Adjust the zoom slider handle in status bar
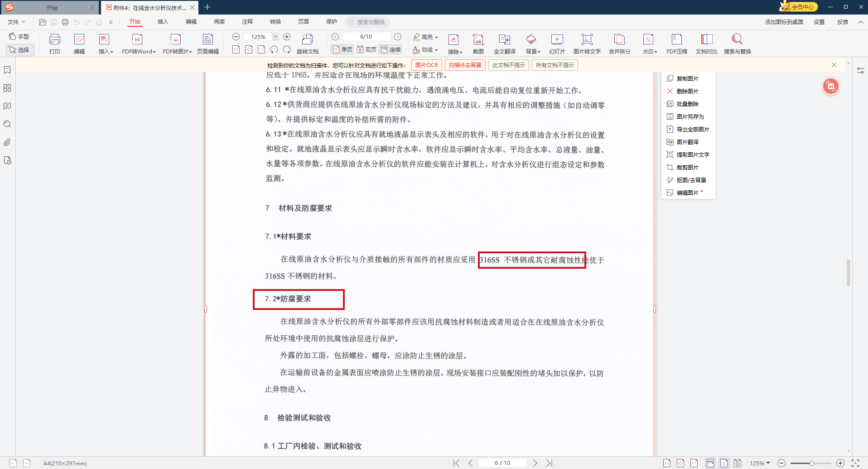Viewport: 868px width, 469px height. pos(812,463)
